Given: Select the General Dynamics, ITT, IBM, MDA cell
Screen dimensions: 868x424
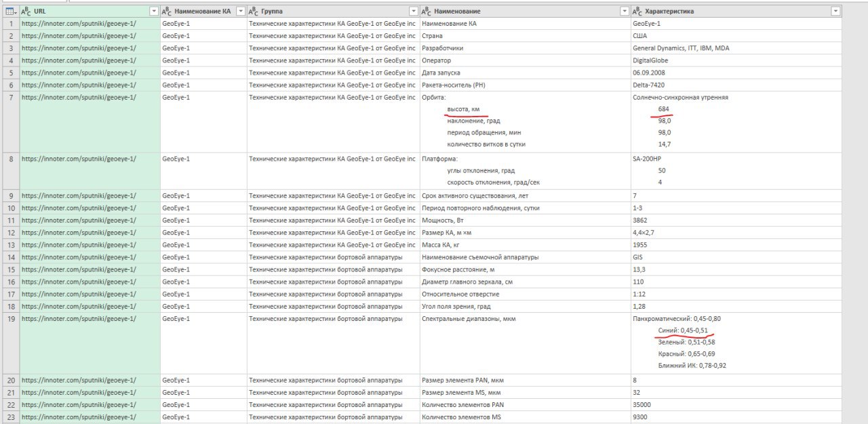Looking at the screenshot, I should click(736, 48).
